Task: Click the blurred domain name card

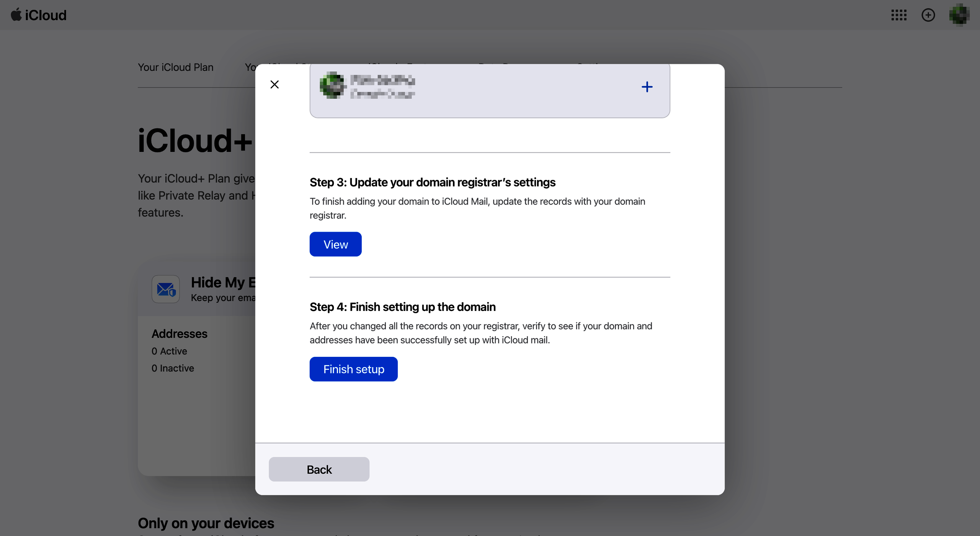Action: (x=383, y=86)
